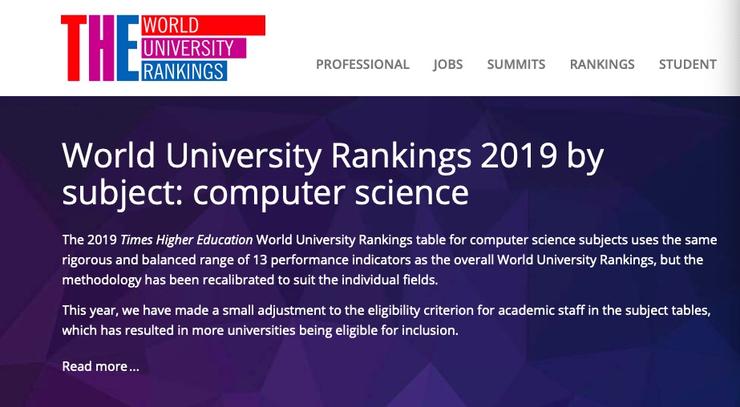Open the SUMMITS menu item
740x407 pixels.
pyautogui.click(x=516, y=64)
